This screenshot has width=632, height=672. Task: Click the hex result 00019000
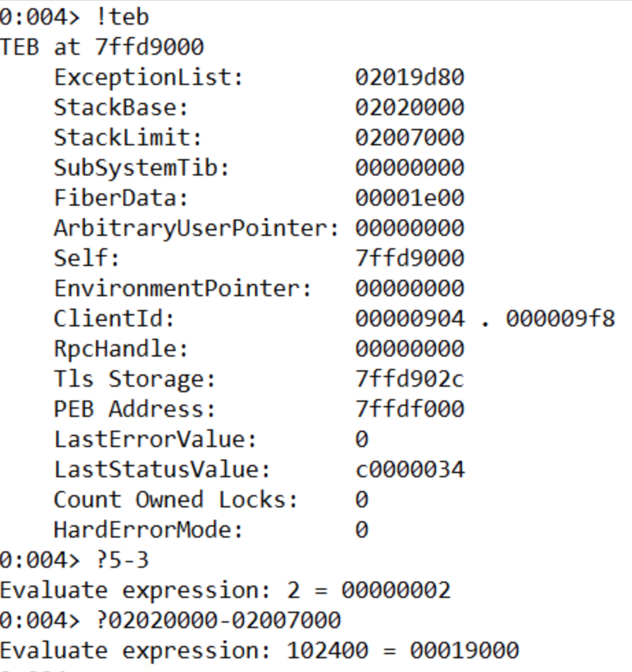coord(464,650)
